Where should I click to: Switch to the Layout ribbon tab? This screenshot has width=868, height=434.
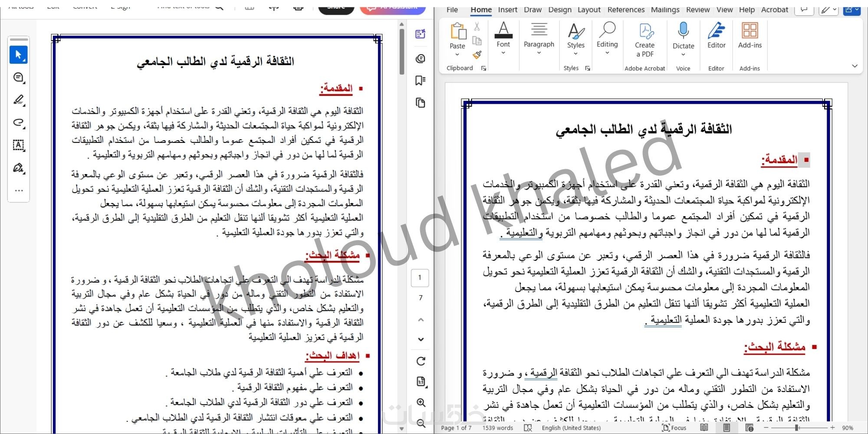click(589, 10)
